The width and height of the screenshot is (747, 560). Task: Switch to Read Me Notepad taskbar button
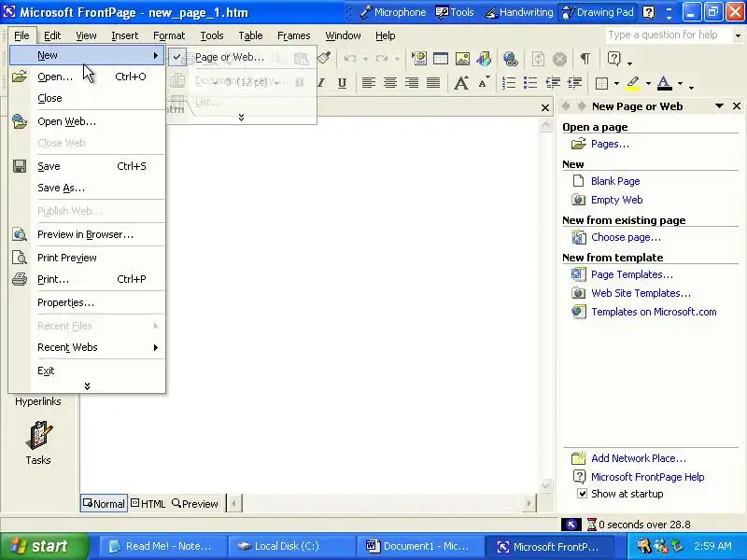[162, 546]
